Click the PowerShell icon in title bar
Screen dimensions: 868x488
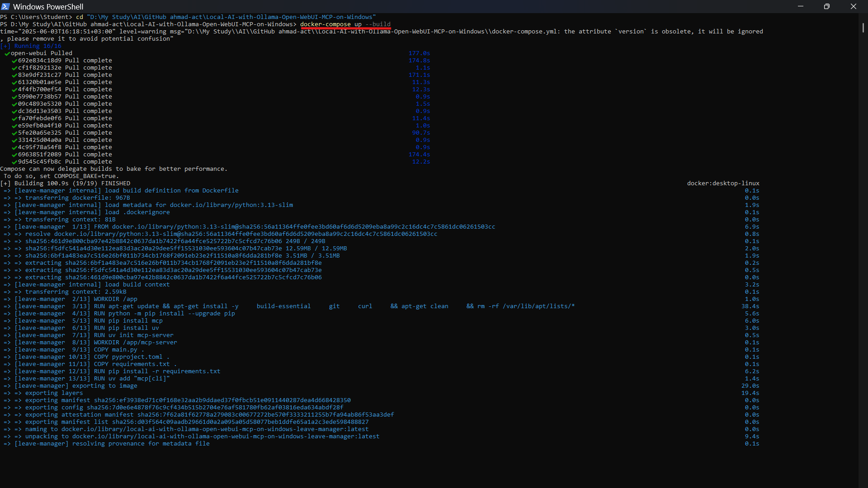5,6
